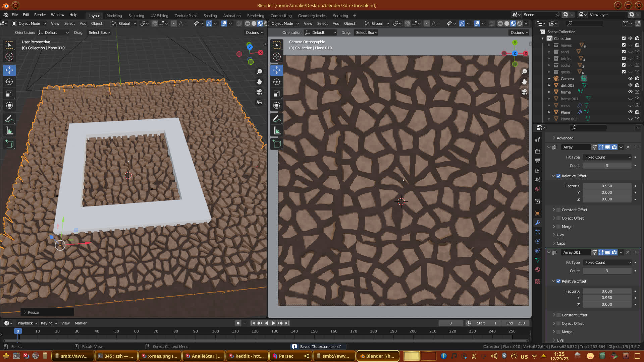This screenshot has width=644, height=362.
Task: Expand the bricks collection in outliner
Action: pyautogui.click(x=549, y=59)
